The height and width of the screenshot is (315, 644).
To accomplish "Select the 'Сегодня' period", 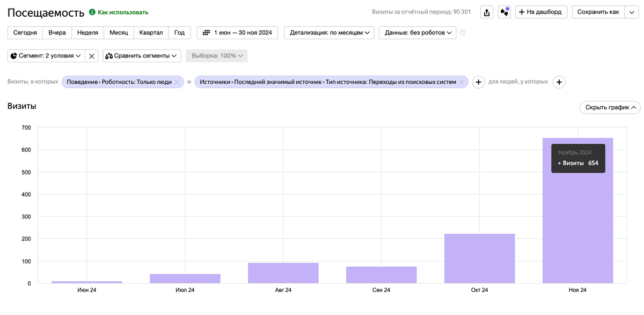I will [x=25, y=33].
